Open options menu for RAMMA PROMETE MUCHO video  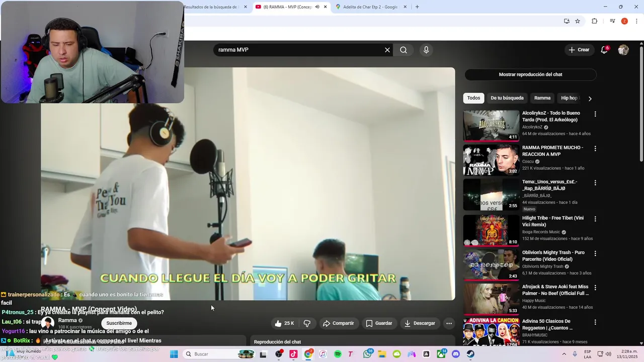click(x=595, y=149)
